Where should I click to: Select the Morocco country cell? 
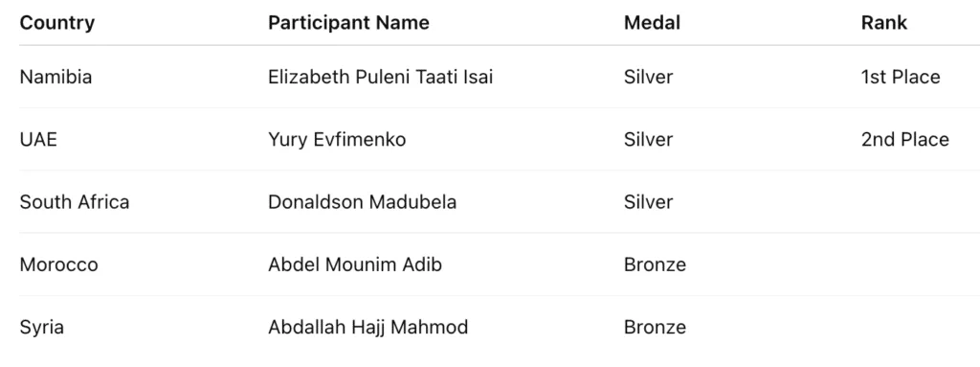pos(58,264)
